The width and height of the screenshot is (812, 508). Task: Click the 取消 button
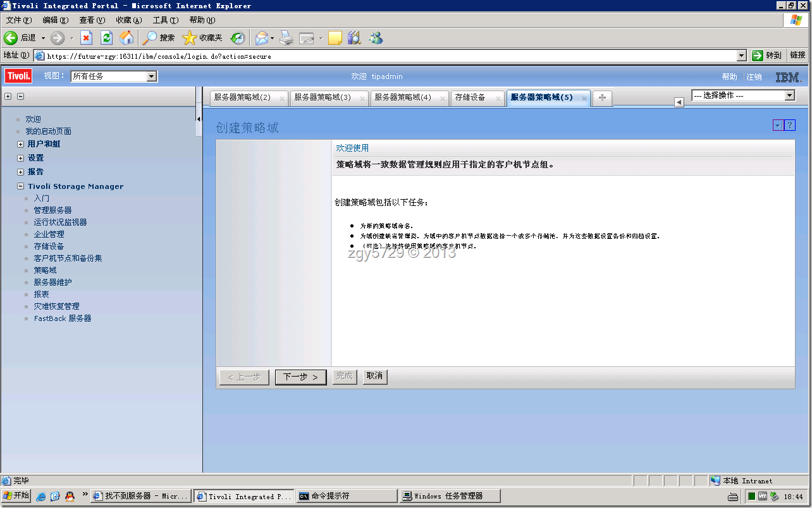click(374, 376)
